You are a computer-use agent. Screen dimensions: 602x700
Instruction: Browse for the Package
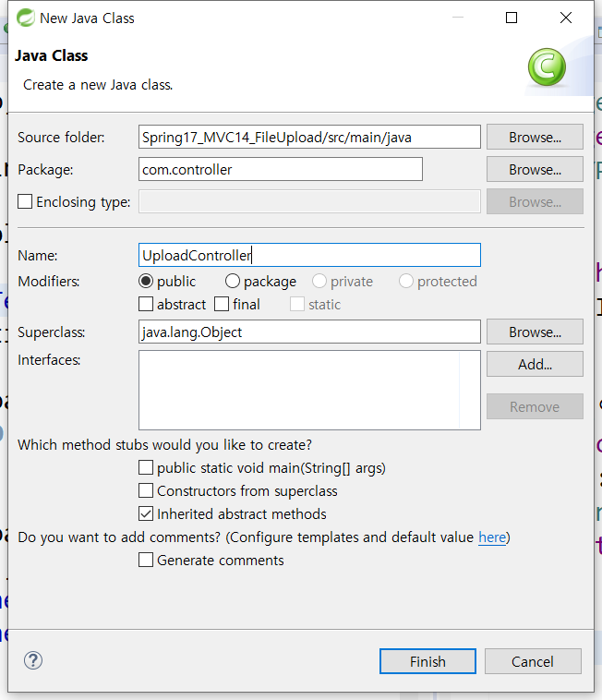click(535, 169)
